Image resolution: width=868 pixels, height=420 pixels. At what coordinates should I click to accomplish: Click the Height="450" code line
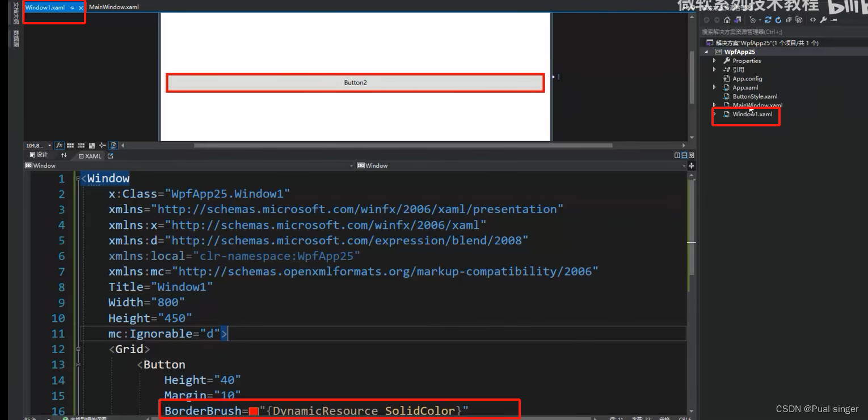pos(150,318)
